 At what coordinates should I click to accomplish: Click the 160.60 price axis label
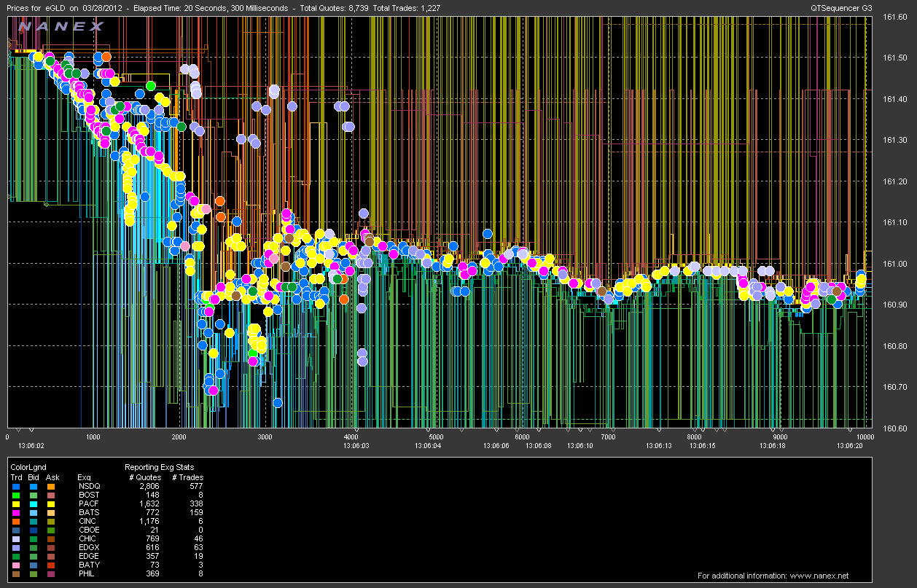tap(894, 428)
